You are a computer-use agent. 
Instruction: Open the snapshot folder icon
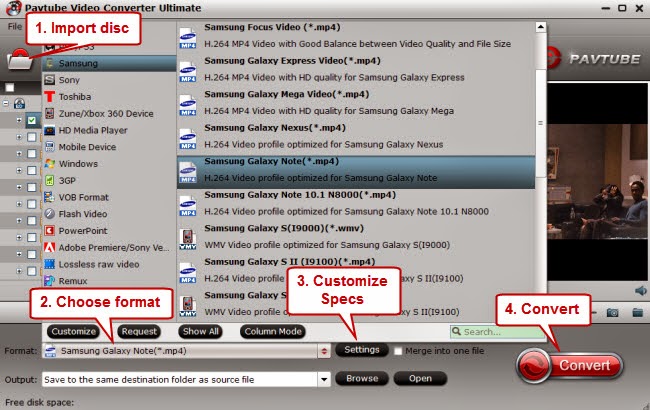(x=638, y=312)
